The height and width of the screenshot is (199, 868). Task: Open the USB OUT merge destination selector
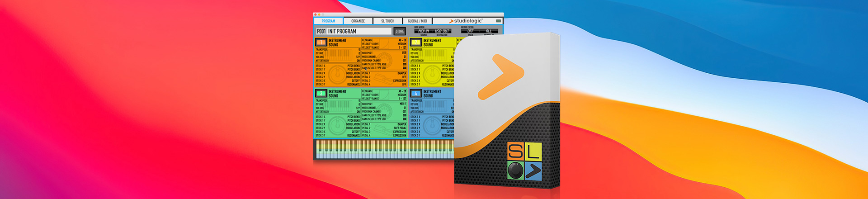(x=442, y=31)
